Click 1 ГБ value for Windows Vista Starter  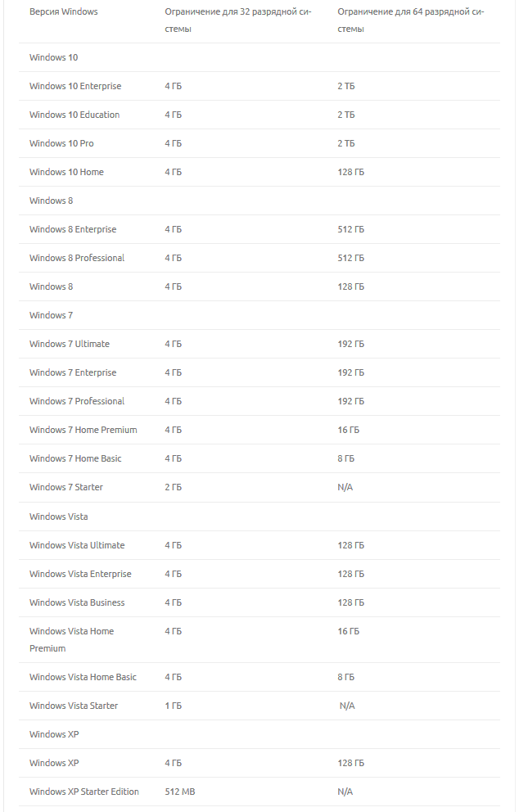[173, 706]
